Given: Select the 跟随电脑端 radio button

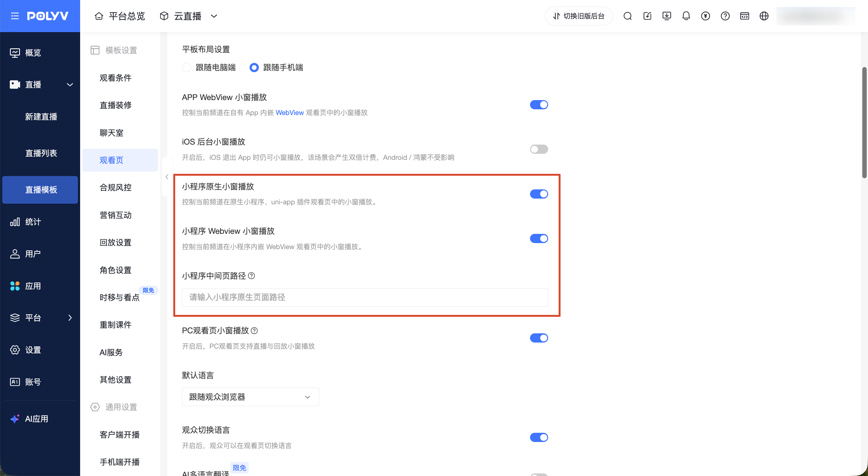Looking at the screenshot, I should click(x=186, y=67).
